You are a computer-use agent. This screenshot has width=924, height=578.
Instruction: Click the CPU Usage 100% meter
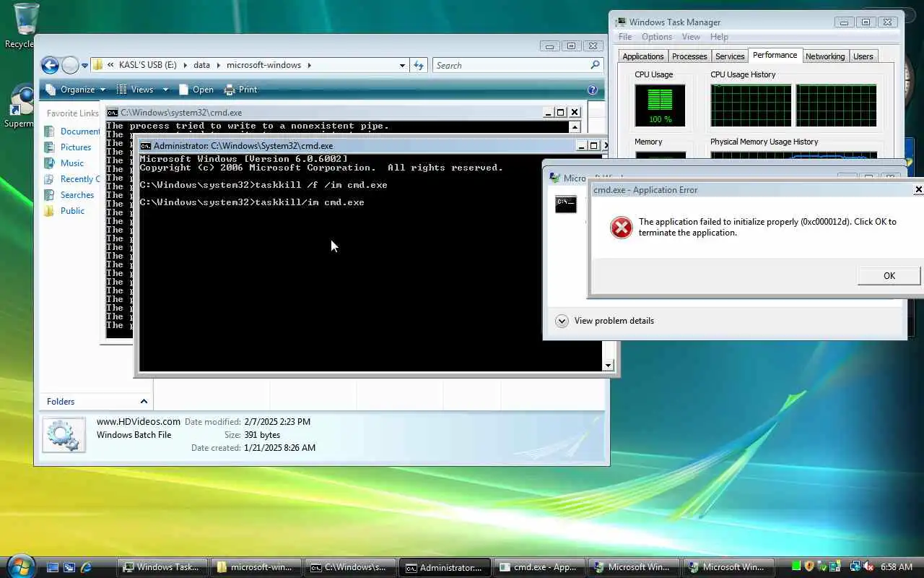(x=660, y=105)
